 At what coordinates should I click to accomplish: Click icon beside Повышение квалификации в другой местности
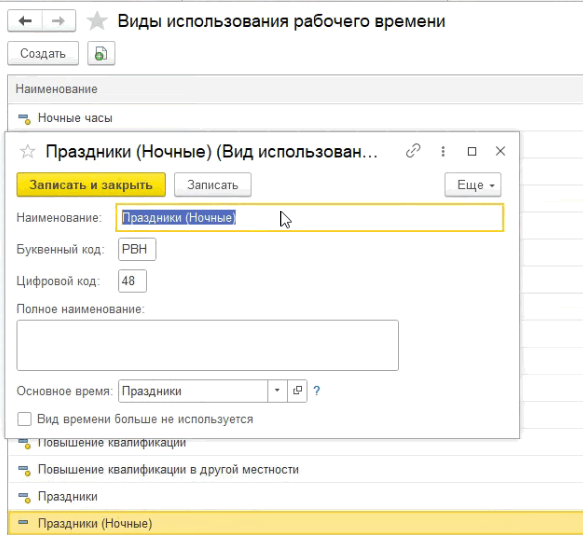pos(25,471)
